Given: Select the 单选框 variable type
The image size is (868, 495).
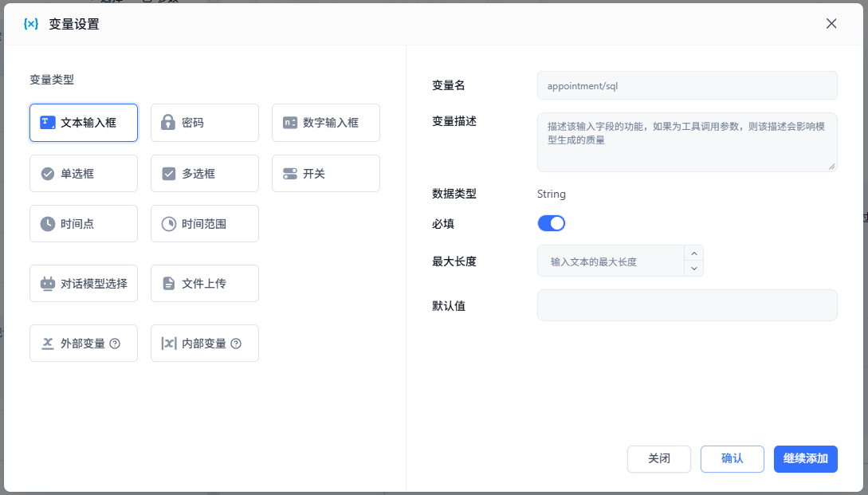Looking at the screenshot, I should pos(84,174).
